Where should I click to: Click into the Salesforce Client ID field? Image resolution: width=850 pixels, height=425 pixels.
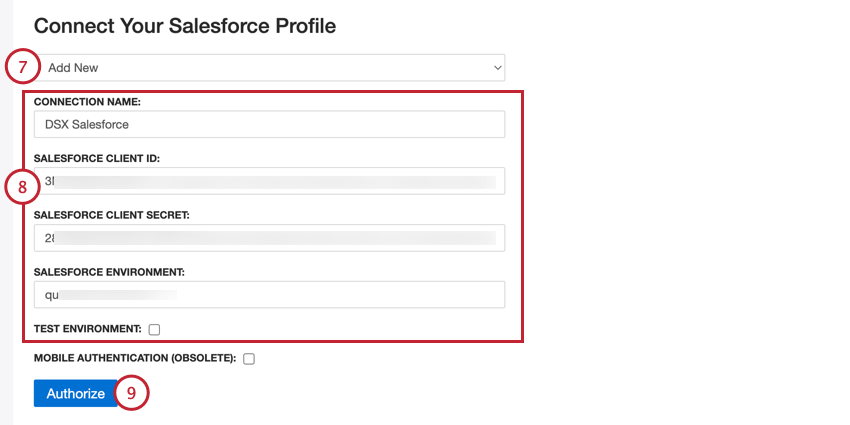(270, 181)
